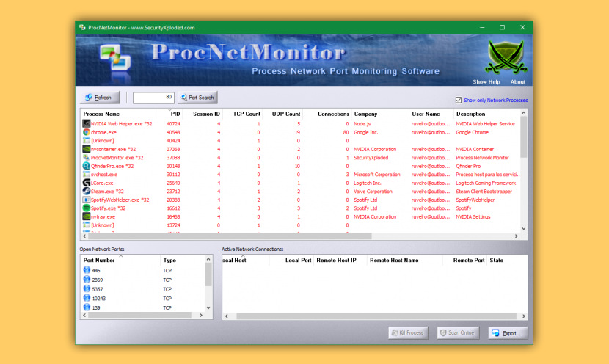Sort ports by the Port Number header
This screenshot has height=364, width=609.
(120, 261)
